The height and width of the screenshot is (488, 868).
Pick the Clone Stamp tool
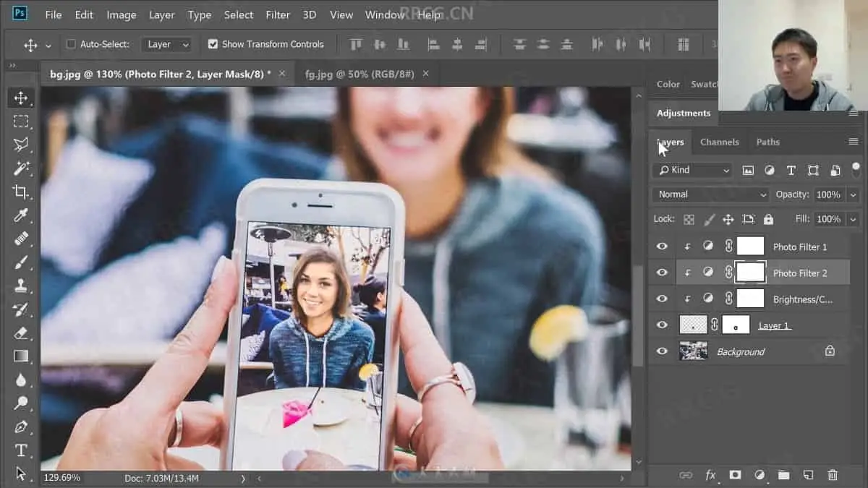pyautogui.click(x=21, y=286)
